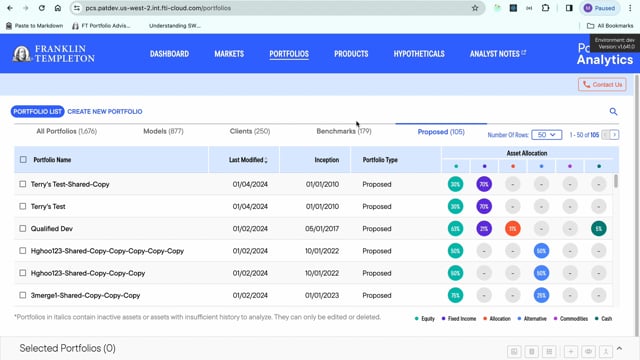Open the All Bookmarks folder

(x=610, y=26)
